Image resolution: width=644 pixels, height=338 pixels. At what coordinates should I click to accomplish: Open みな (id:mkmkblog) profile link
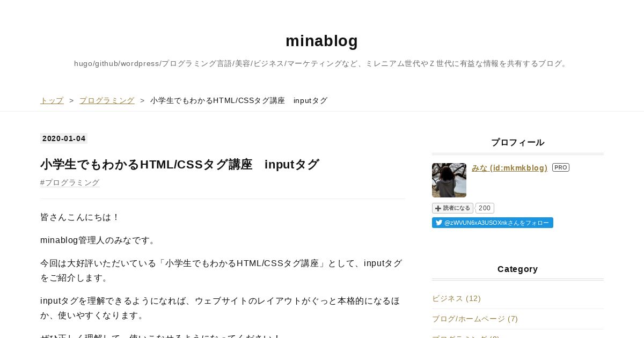pyautogui.click(x=509, y=168)
